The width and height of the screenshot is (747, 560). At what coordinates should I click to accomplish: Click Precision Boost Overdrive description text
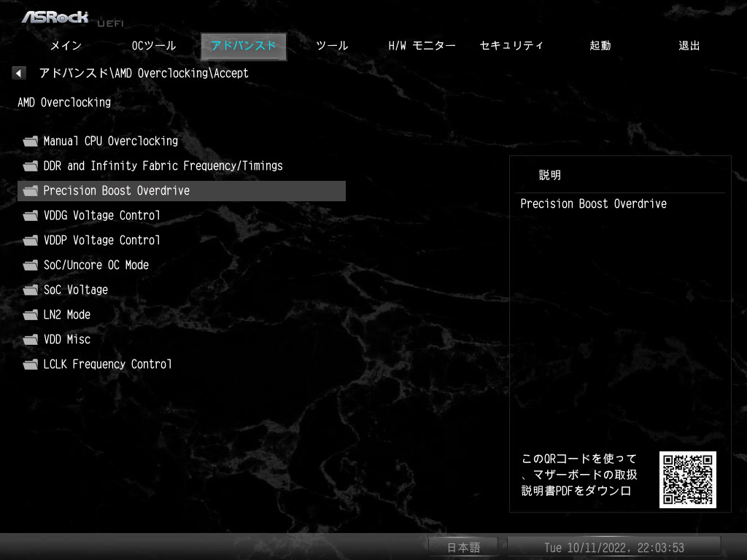pos(594,204)
